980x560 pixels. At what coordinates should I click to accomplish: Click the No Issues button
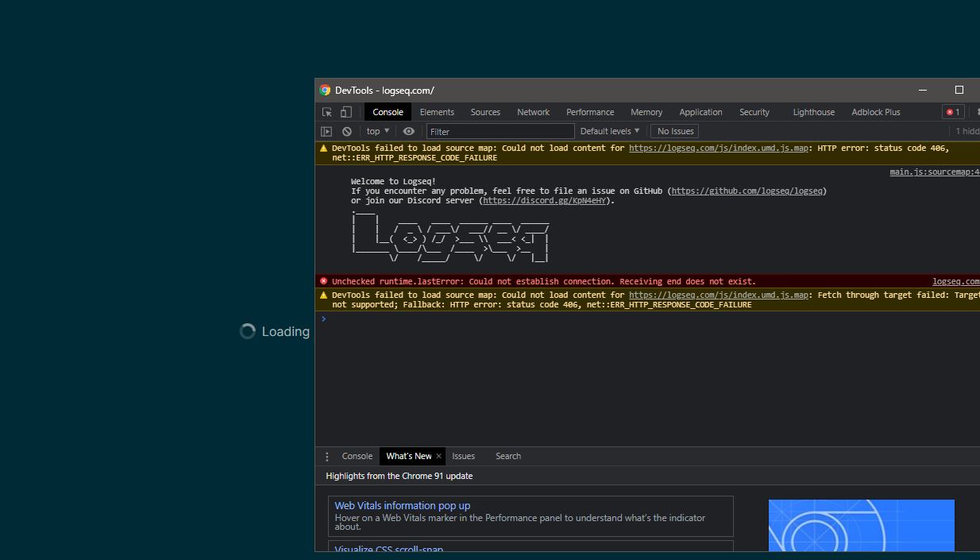(x=676, y=131)
